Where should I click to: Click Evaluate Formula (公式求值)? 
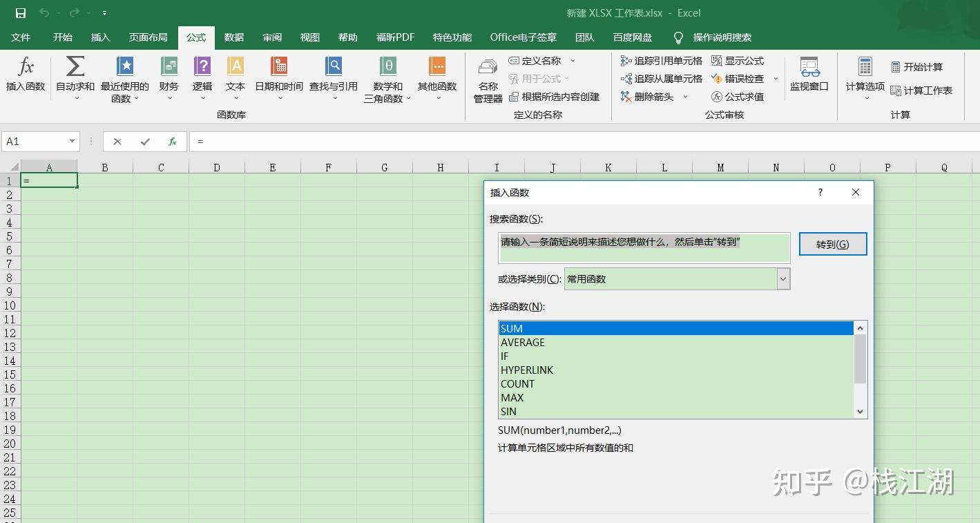pos(738,97)
